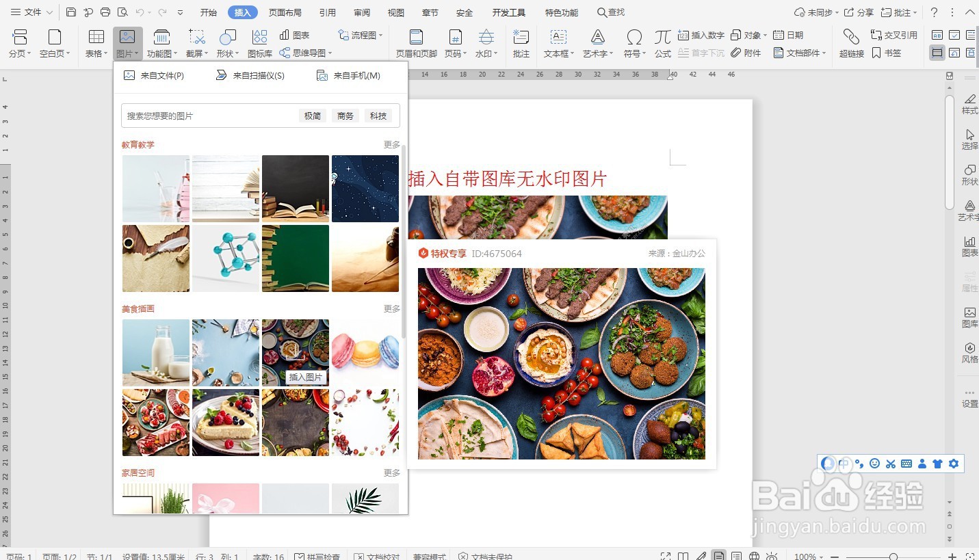Click the Attachment (附件) tool

click(x=746, y=53)
